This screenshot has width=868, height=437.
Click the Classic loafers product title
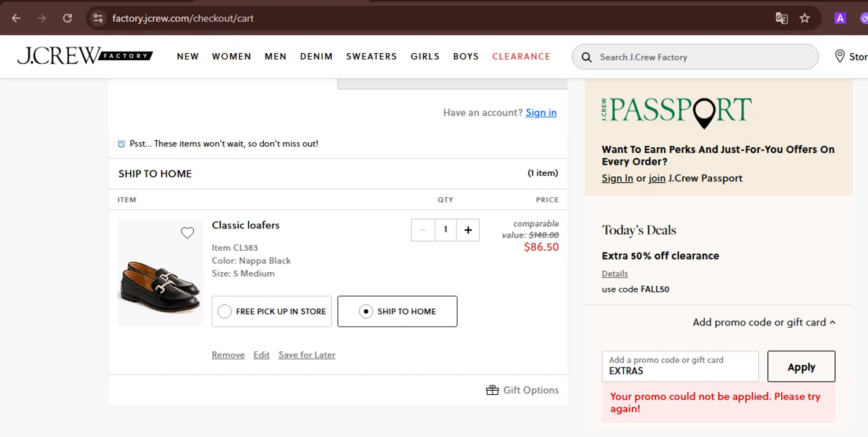[x=245, y=225]
